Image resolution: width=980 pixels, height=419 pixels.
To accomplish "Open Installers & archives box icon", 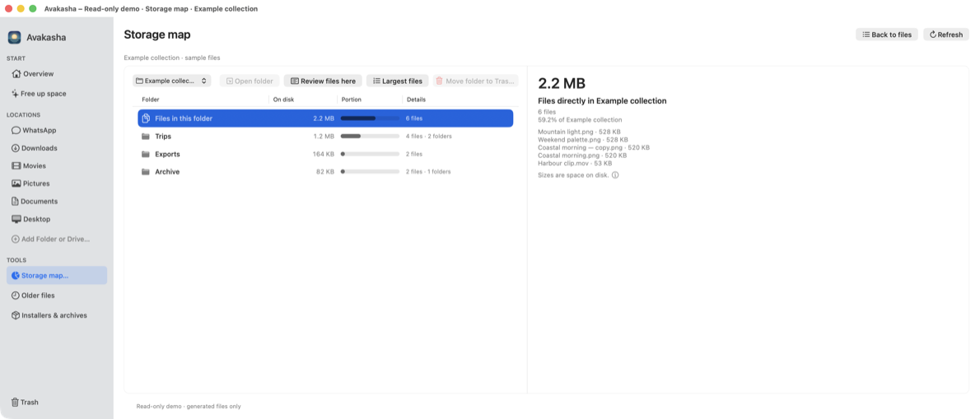I will [x=16, y=315].
